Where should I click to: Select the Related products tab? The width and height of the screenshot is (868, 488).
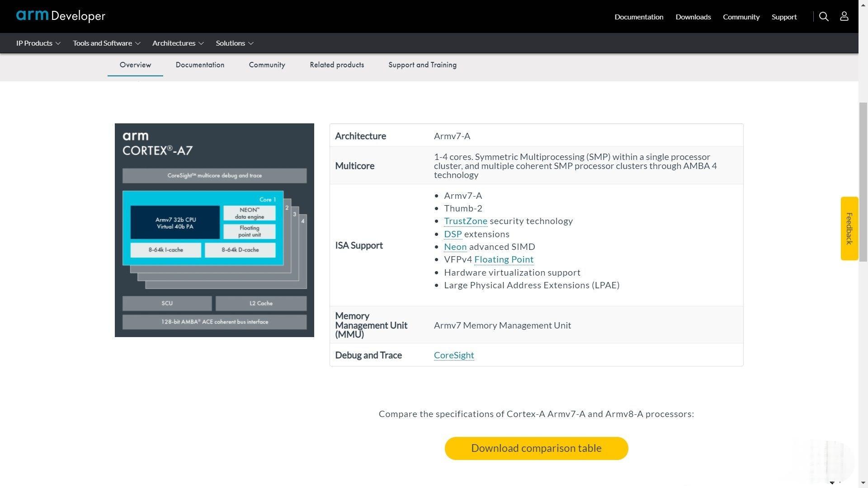click(x=337, y=65)
